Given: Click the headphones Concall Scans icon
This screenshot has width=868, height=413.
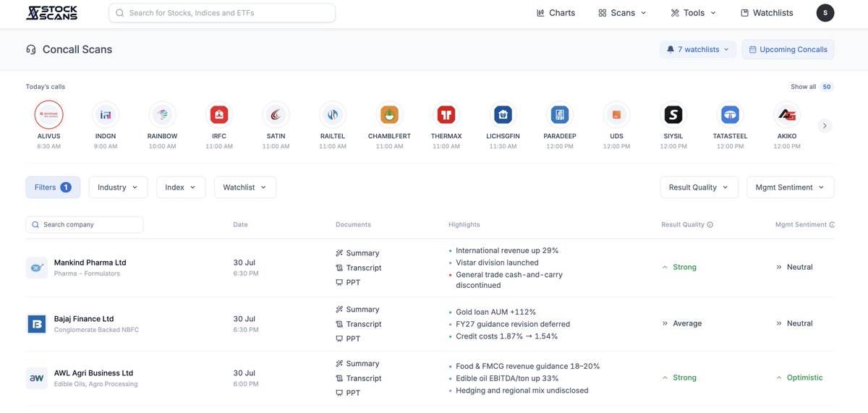Looking at the screenshot, I should tap(31, 50).
